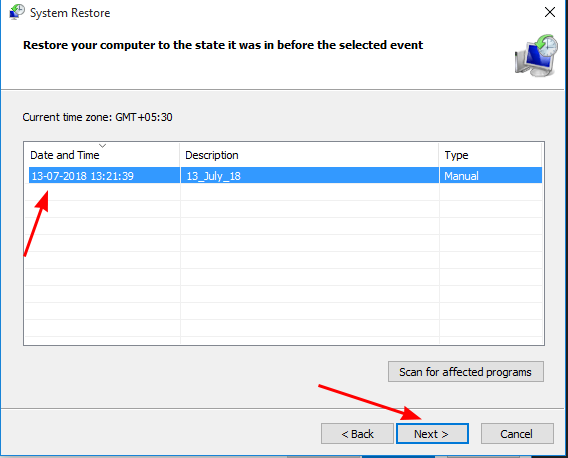Select the 13-07-2018 13:21:39 restore point
The width and height of the screenshot is (568, 458).
pos(285,176)
